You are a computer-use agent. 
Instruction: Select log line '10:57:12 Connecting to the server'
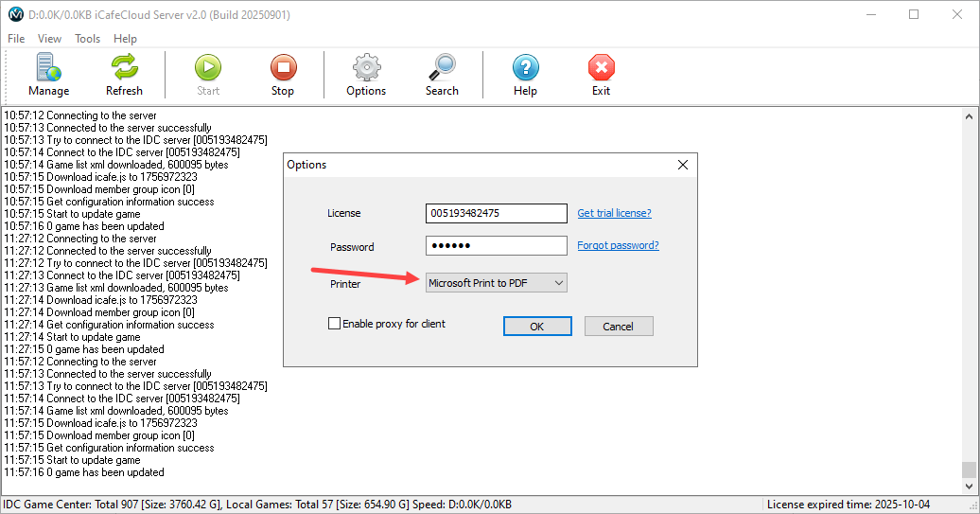80,115
